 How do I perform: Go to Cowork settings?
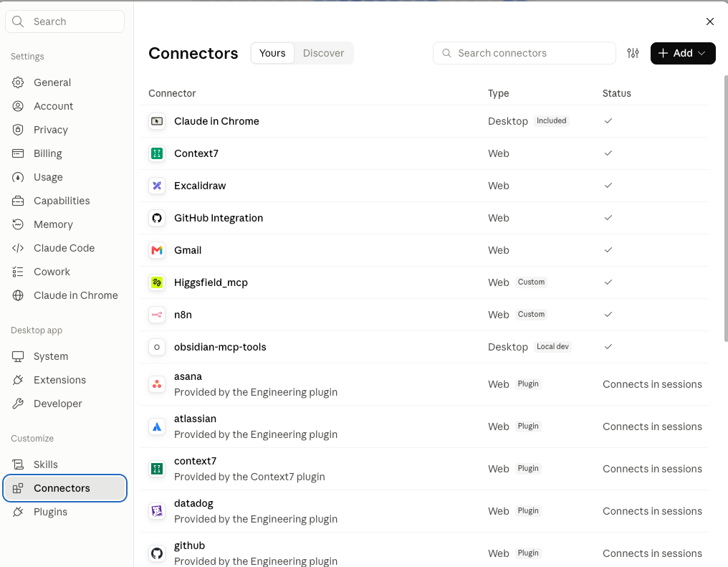coord(64,272)
